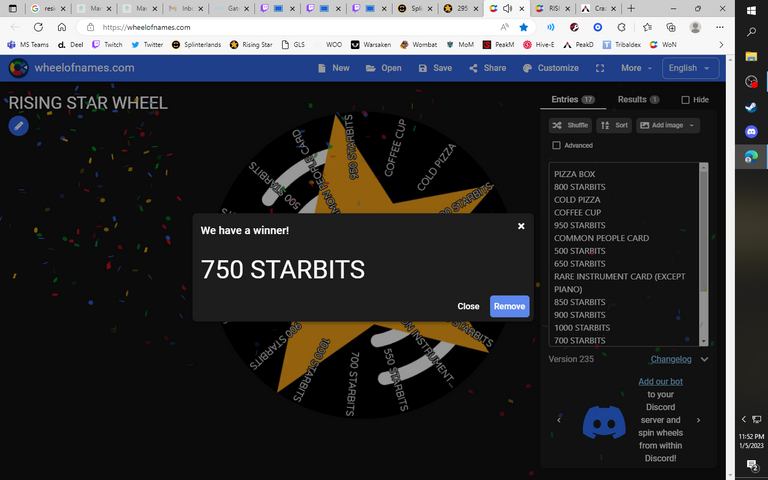Edit wheel title with pencil icon
Viewport: 768px width, 480px height.
[x=19, y=126]
